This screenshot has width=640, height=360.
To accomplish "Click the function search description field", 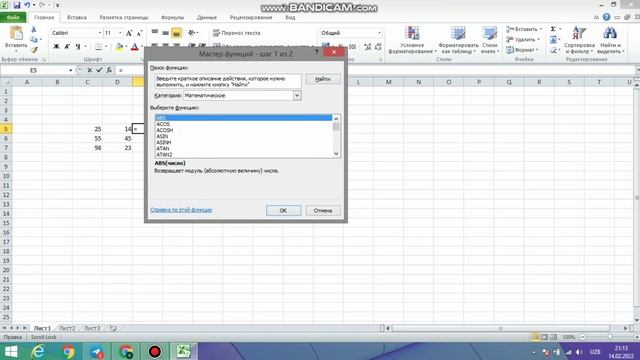I will pyautogui.click(x=228, y=81).
